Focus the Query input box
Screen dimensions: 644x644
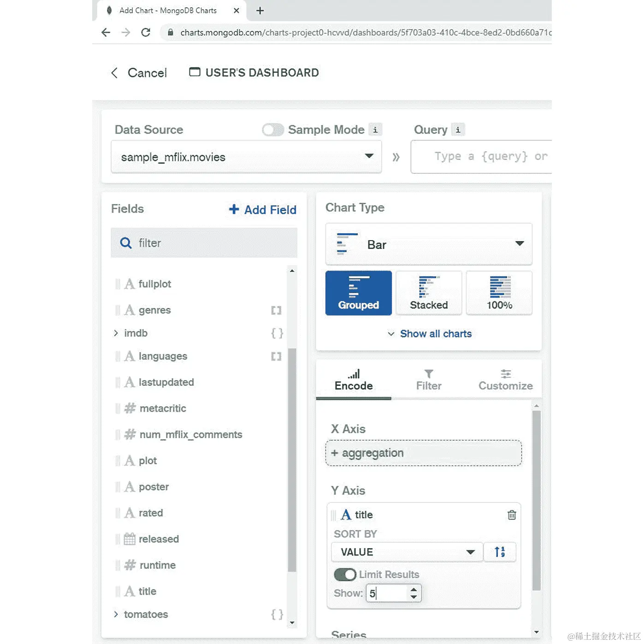pos(481,157)
